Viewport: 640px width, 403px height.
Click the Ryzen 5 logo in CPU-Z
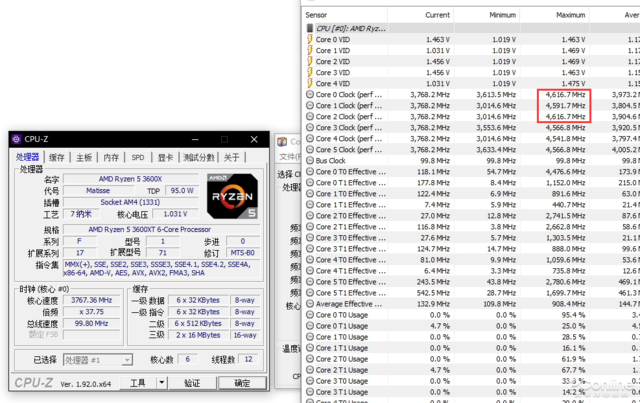[x=232, y=196]
